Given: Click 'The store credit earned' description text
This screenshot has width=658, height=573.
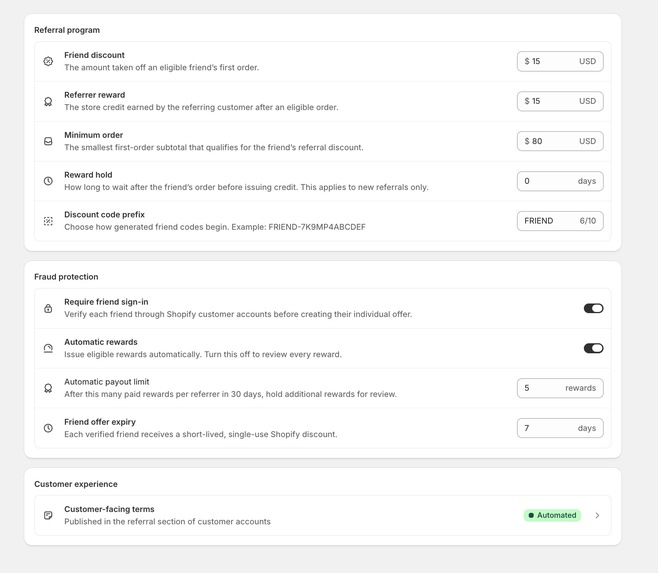Looking at the screenshot, I should tap(201, 107).
